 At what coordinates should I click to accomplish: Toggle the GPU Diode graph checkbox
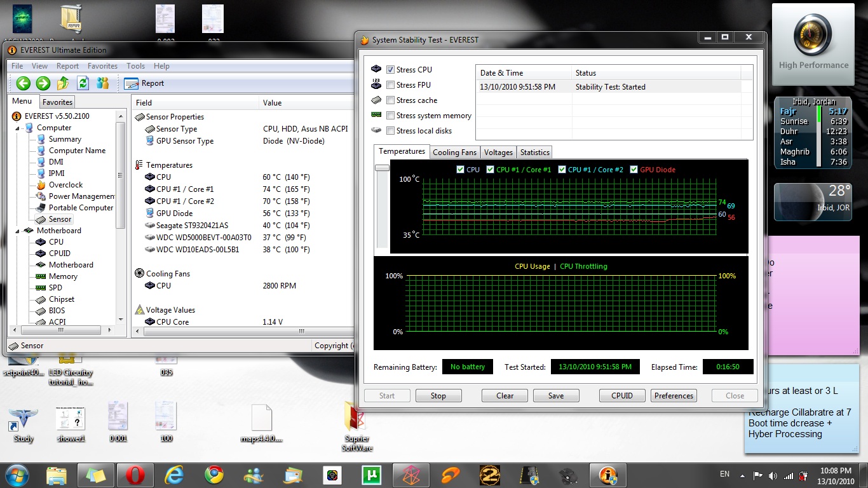634,170
